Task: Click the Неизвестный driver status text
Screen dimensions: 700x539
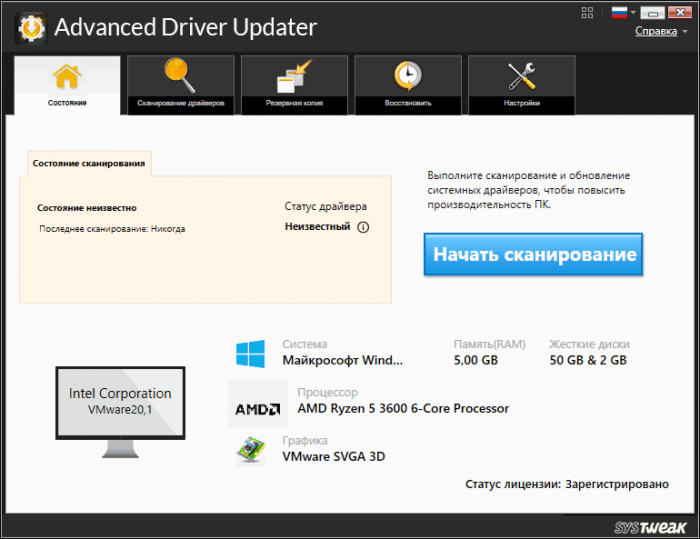Action: pos(317,226)
